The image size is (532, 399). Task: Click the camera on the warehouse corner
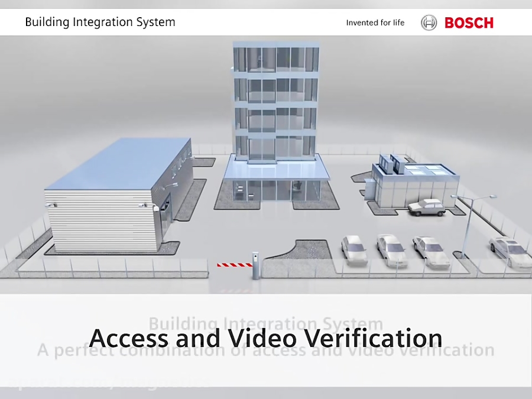click(142, 205)
